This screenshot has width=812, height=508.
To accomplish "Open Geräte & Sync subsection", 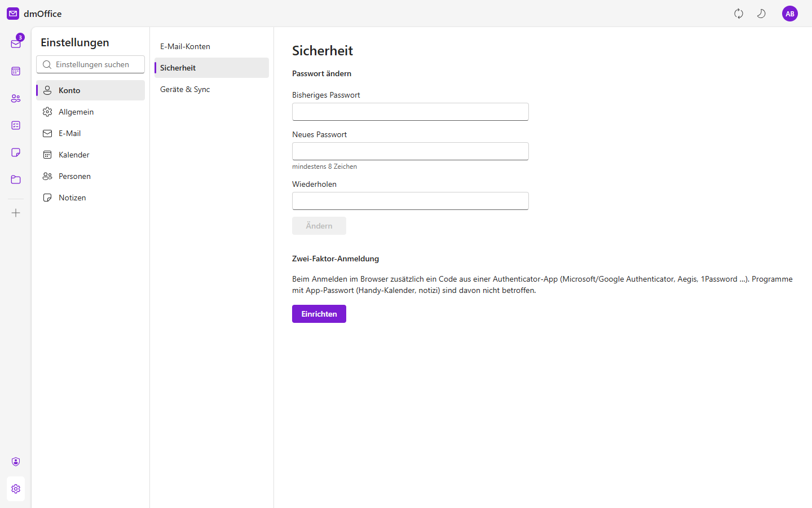I will pos(211,89).
